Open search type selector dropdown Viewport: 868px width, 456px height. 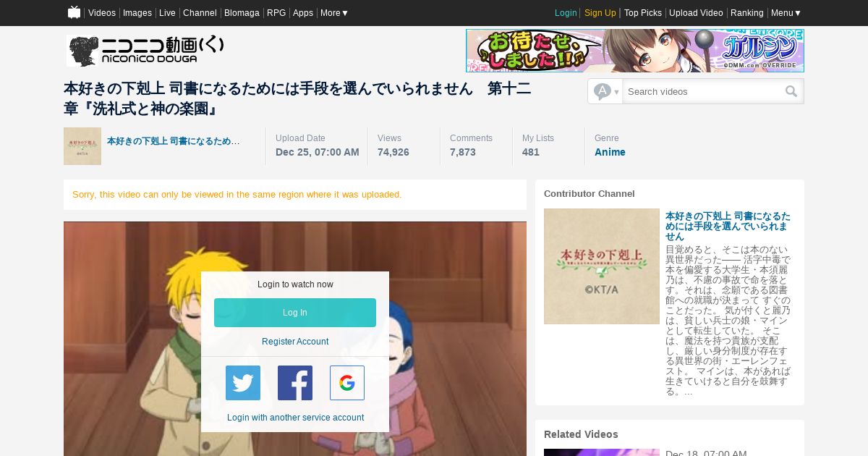pyautogui.click(x=605, y=91)
